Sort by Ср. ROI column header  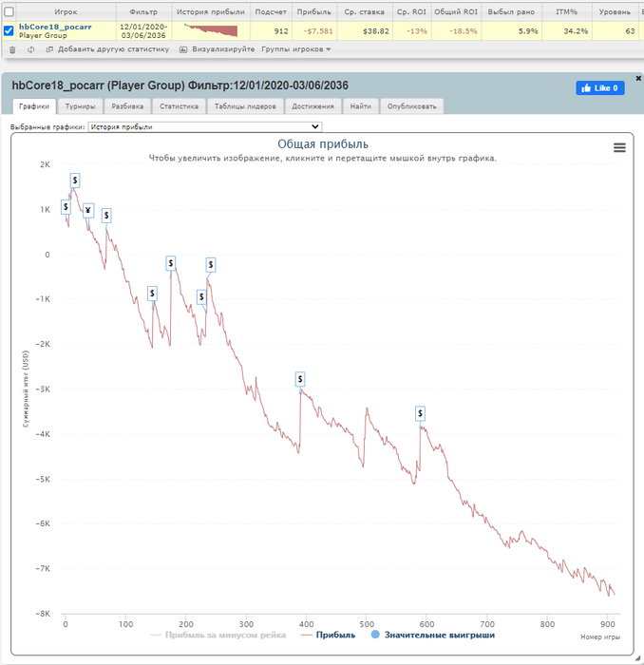[x=411, y=11]
